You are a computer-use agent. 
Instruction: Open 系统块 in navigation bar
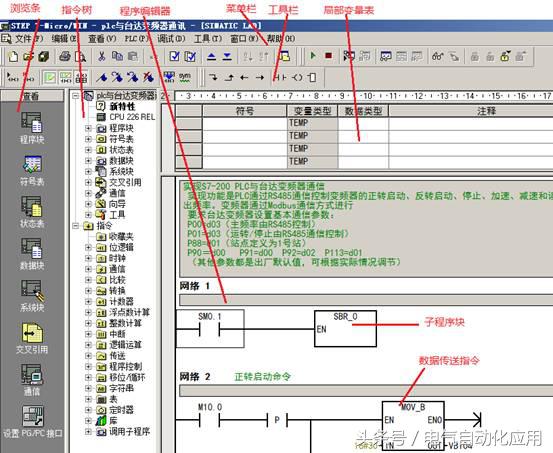tap(32, 296)
